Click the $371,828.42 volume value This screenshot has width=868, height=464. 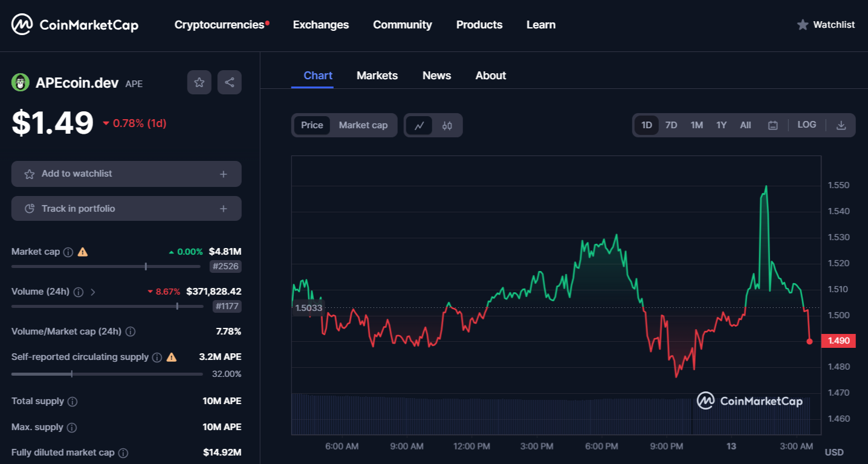click(x=214, y=292)
